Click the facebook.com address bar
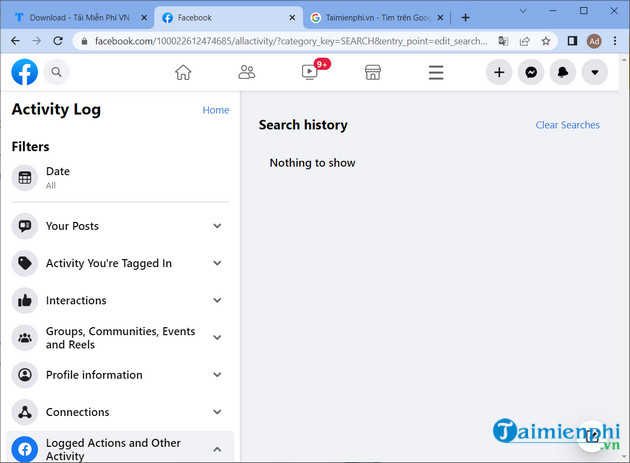 point(291,41)
